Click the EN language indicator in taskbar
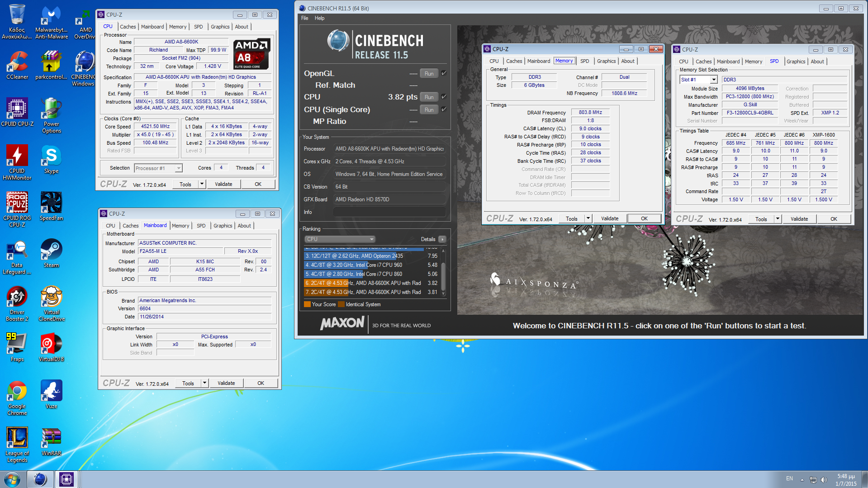The height and width of the screenshot is (488, 868). coord(789,479)
